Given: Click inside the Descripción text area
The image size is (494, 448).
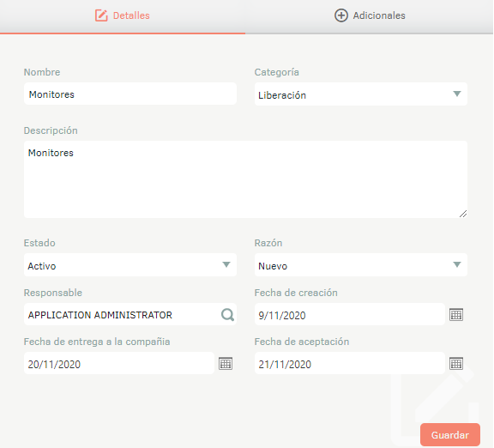Looking at the screenshot, I should (x=245, y=179).
